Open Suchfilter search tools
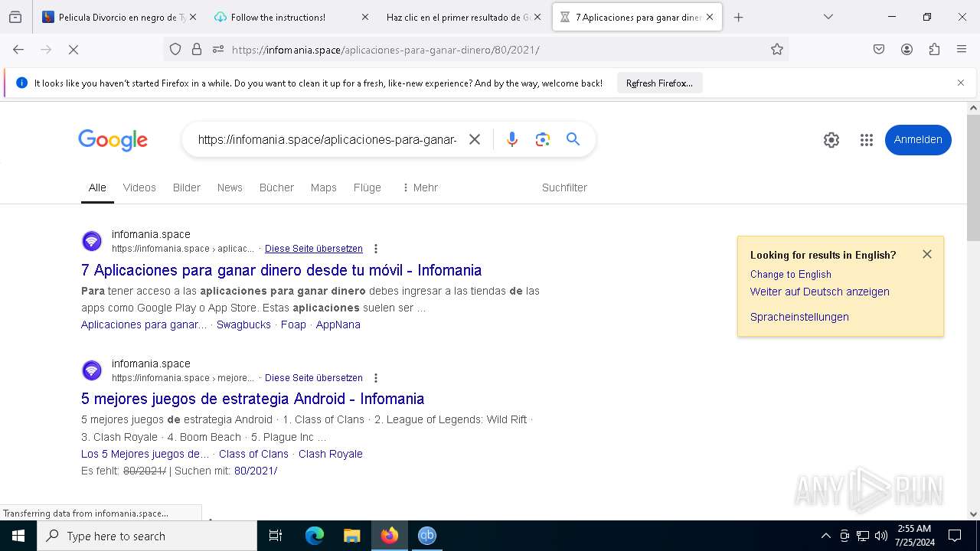 pos(564,187)
